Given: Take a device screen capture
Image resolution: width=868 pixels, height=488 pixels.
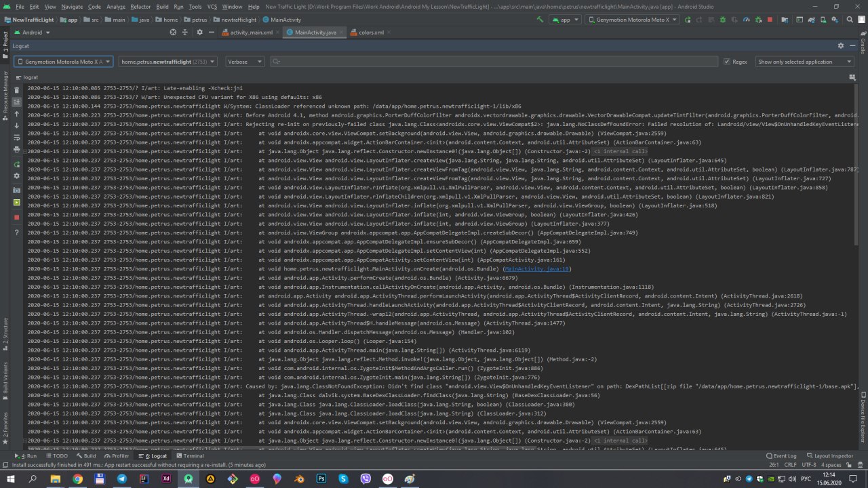Looking at the screenshot, I should click(17, 190).
